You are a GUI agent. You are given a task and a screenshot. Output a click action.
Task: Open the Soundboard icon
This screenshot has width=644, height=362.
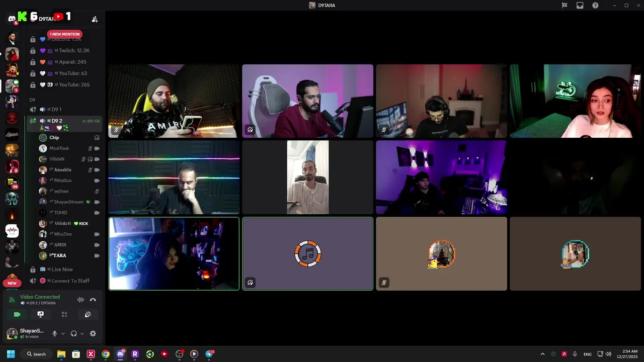[88, 314]
